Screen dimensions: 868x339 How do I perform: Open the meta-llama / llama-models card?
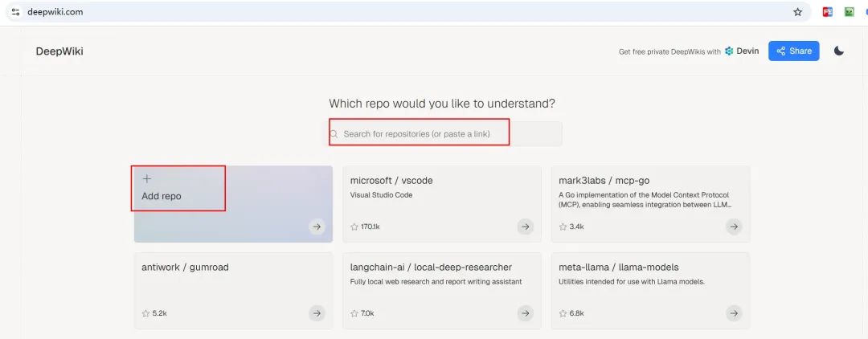[650, 291]
